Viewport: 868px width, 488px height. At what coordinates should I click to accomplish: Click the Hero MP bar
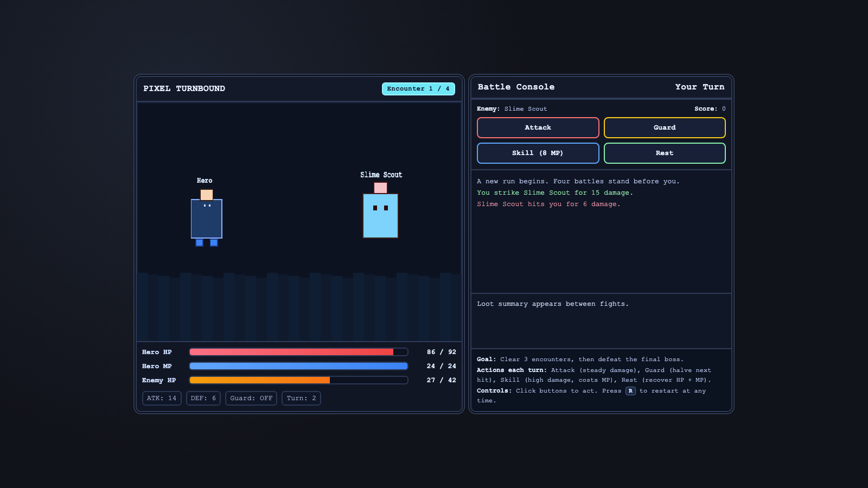point(298,366)
